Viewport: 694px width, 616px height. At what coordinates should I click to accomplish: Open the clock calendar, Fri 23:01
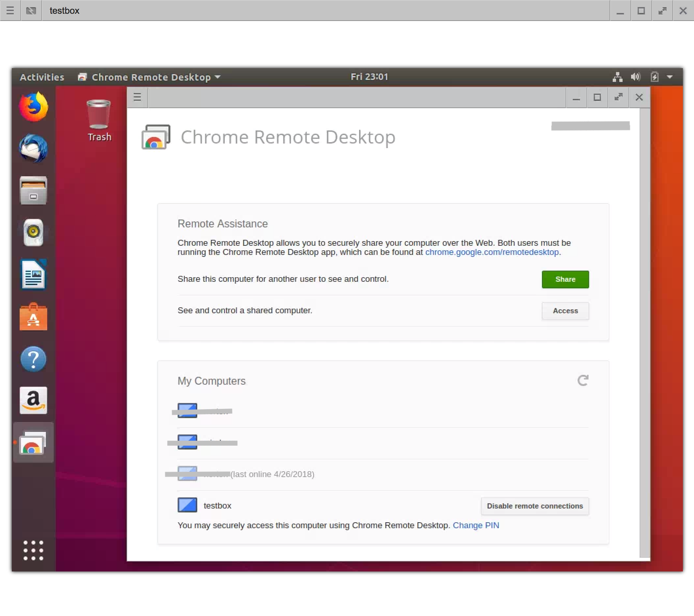coord(369,77)
